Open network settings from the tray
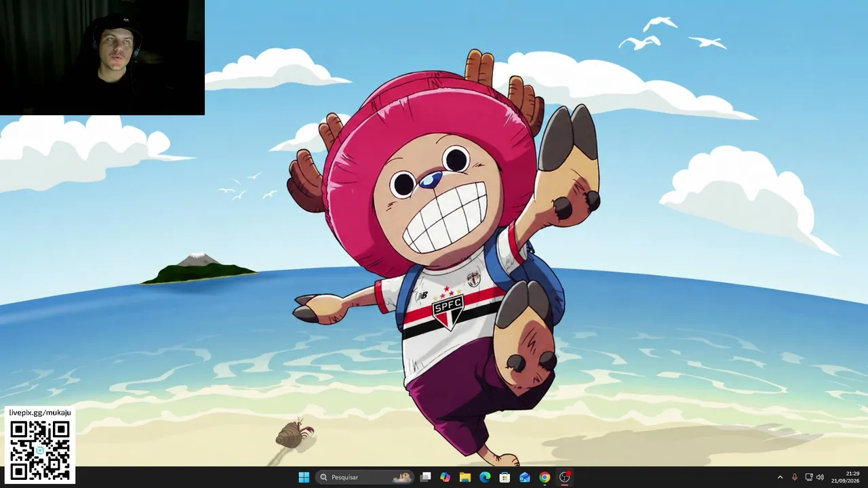868x488 pixels. click(809, 477)
